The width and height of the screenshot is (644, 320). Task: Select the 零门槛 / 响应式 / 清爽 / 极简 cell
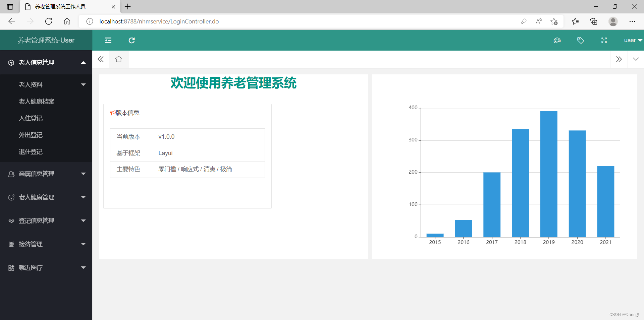coord(208,169)
